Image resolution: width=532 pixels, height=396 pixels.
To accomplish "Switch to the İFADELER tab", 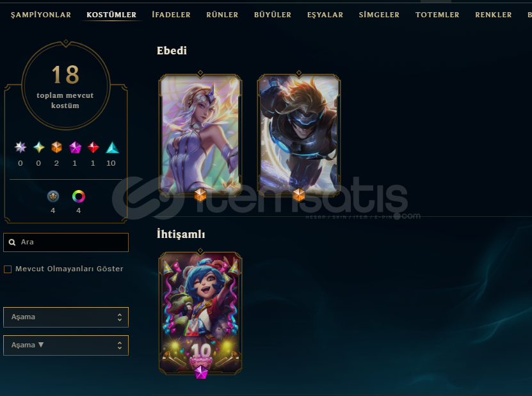I will (171, 15).
